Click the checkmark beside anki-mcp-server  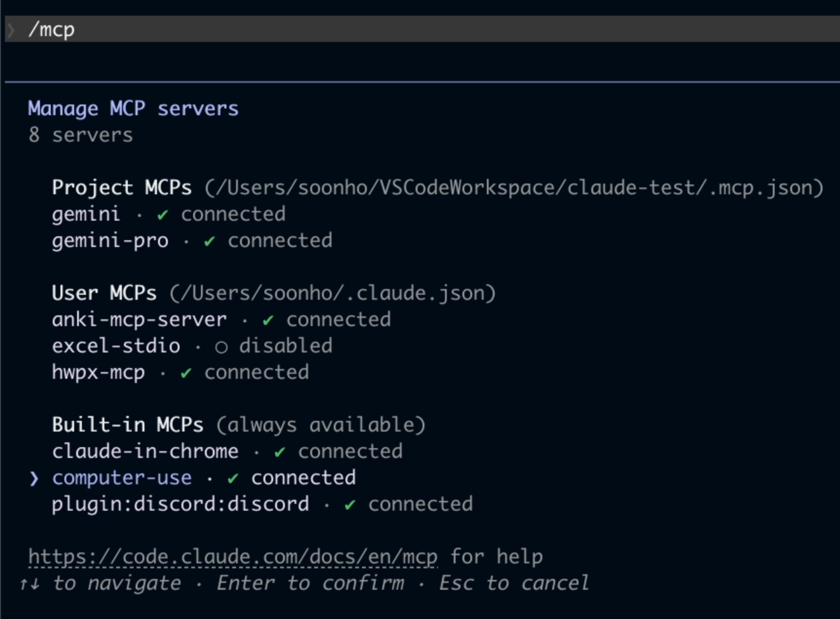(x=268, y=320)
